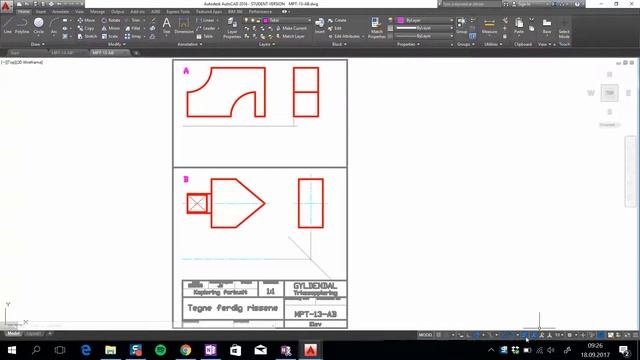
Task: Choose the Stretch tool
Action: click(87, 36)
